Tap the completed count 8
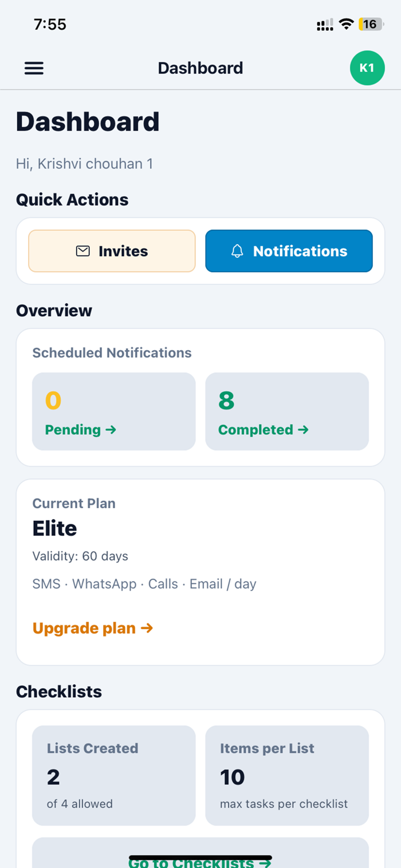Image resolution: width=401 pixels, height=868 pixels. (226, 400)
